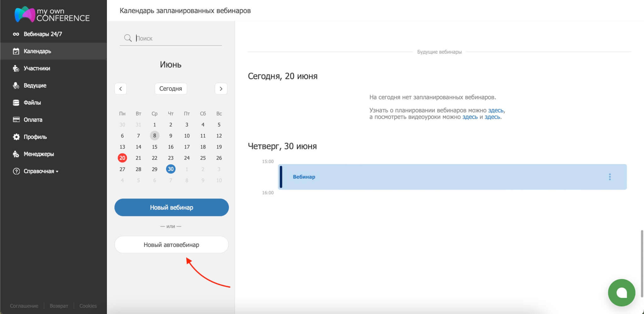This screenshot has width=644, height=314.
Task: Open the Участники section
Action: click(37, 68)
